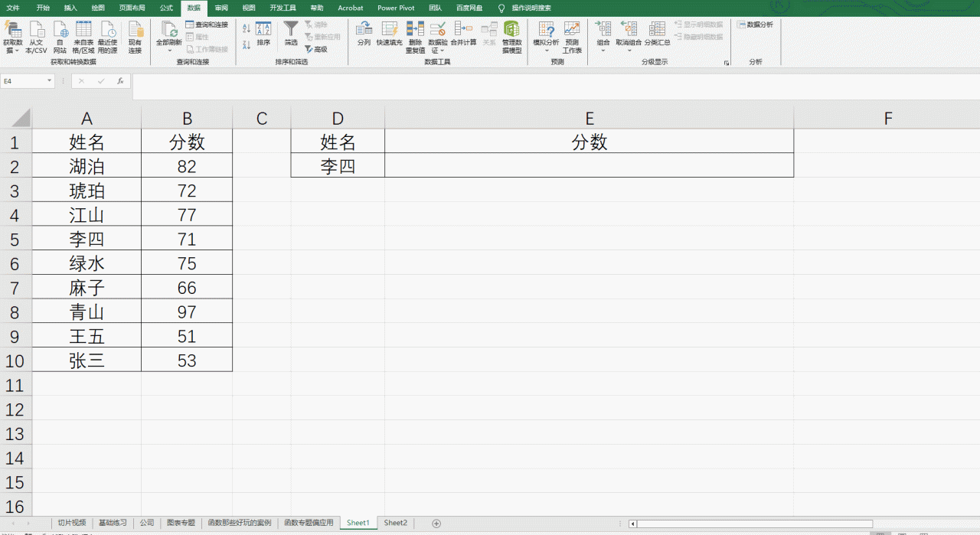980x535 pixels.
Task: Click the Insert Function fx button
Action: point(120,80)
